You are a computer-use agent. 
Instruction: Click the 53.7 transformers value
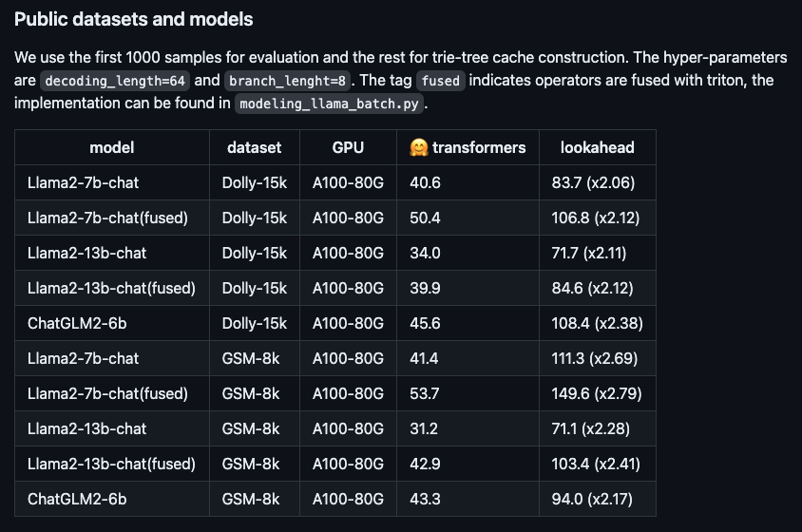pyautogui.click(x=424, y=393)
